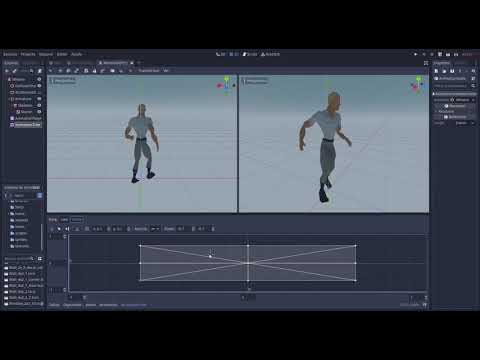Select the center blend point on the graph
Screen dimensions: 480x360
248,263
